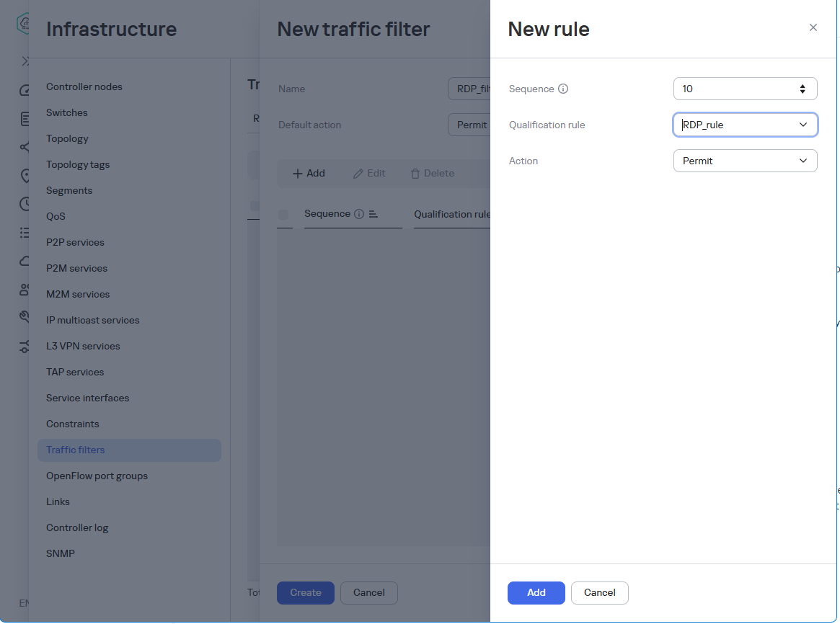Screen dimensions: 840x624
Task: Click the Name input field RDP_filter
Action: (469, 89)
